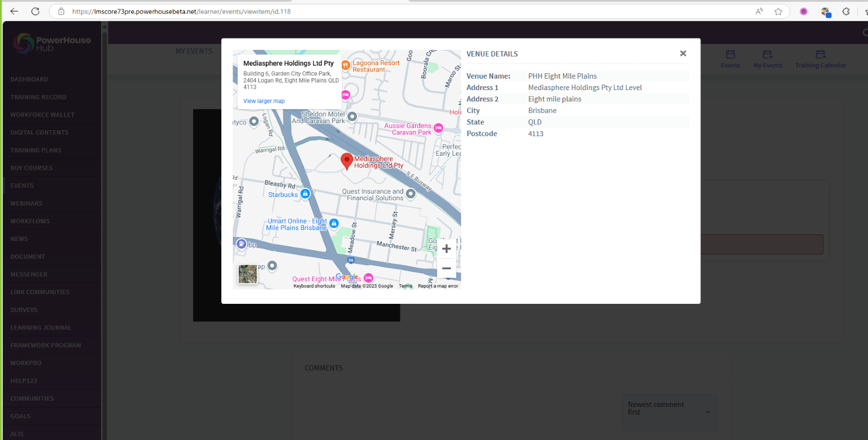This screenshot has width=868, height=440.
Task: Open Dashboard in sidebar
Action: pos(29,79)
